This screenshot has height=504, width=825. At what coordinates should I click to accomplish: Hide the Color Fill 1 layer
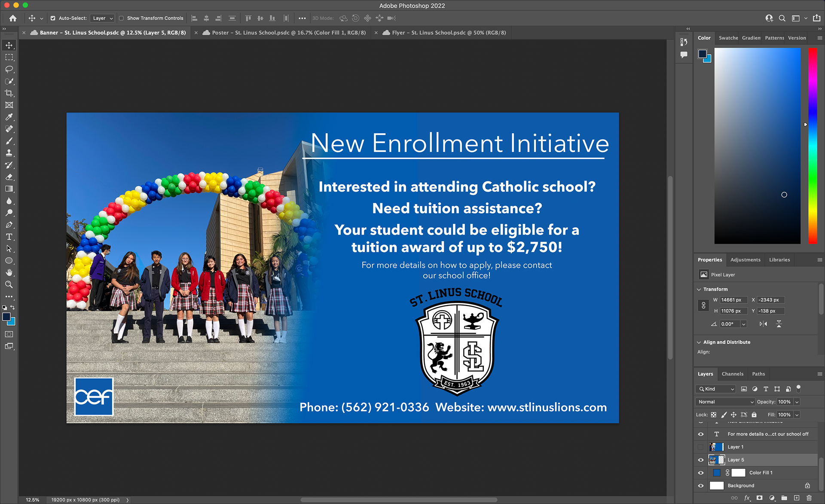[701, 473]
